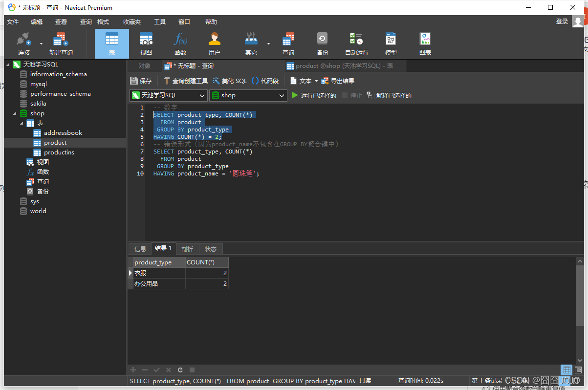Switch to product @shop table tab
This screenshot has width=588, height=390.
coord(345,66)
